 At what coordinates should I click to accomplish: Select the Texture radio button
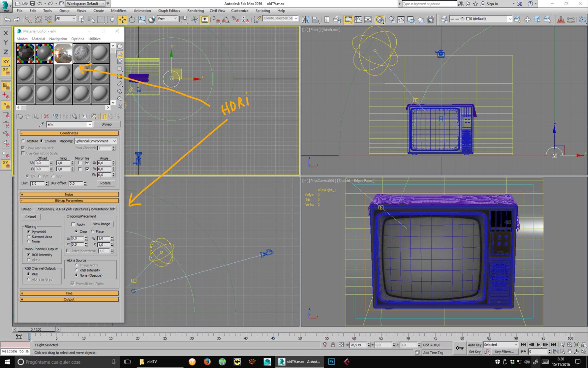tap(23, 141)
